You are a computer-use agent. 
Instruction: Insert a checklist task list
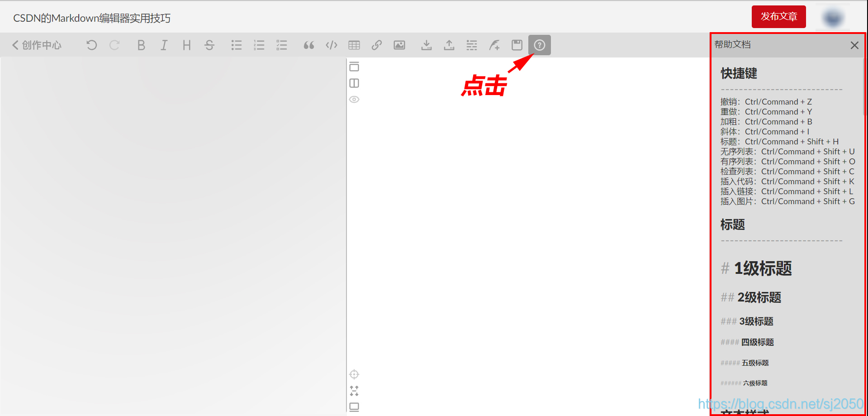(282, 45)
